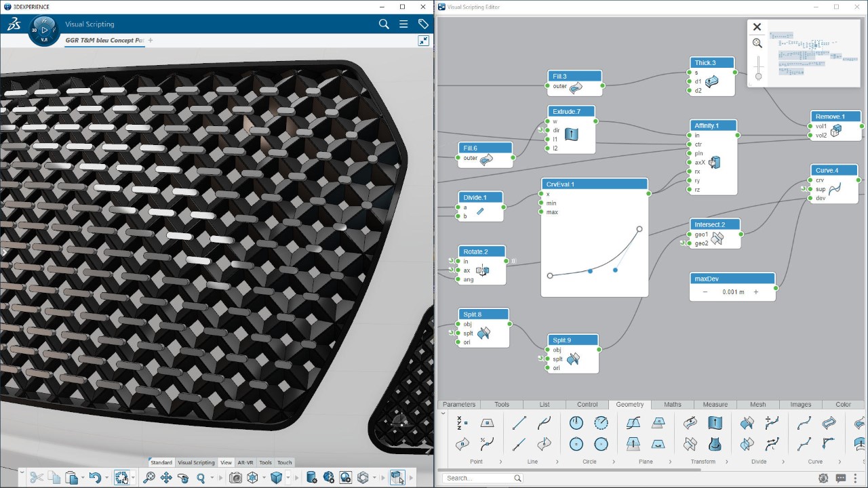This screenshot has height=488, width=868.
Task: Toggle the fullscreen expand arrows in viewer
Action: (423, 41)
